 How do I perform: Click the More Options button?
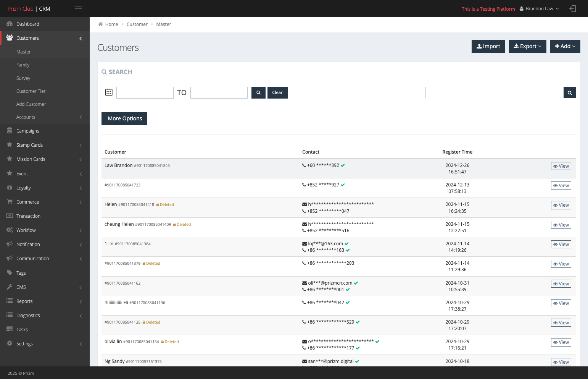124,118
